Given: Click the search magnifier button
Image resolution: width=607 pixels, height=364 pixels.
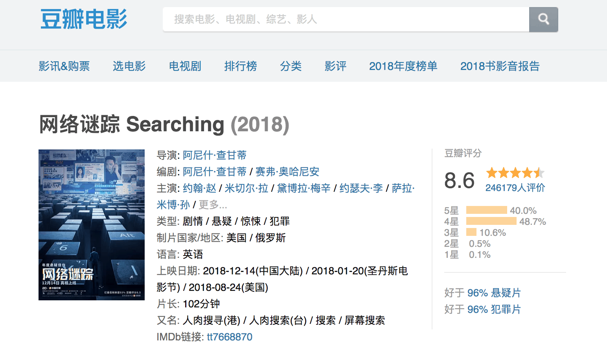Looking at the screenshot, I should 543,19.
